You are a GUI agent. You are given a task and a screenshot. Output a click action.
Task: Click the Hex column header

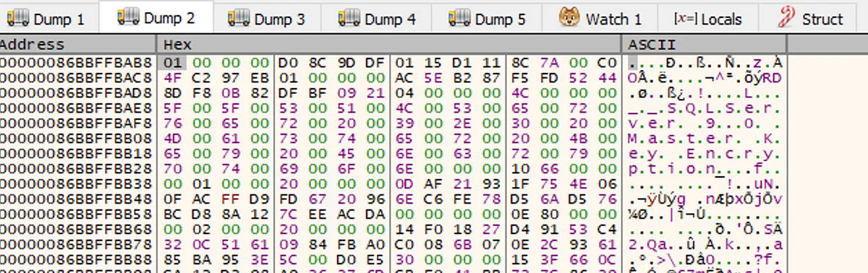click(x=388, y=45)
